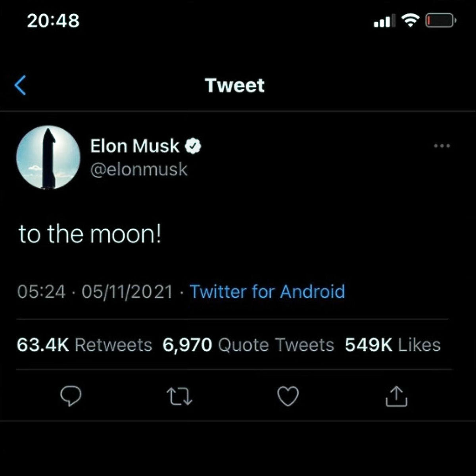Like the tweet
This screenshot has width=476, height=476.
[288, 395]
